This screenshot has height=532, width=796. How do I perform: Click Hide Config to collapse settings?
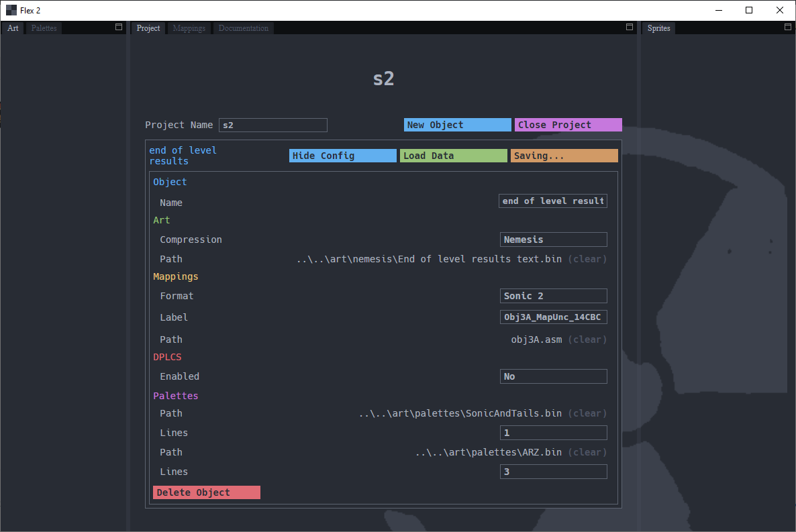[343, 156]
